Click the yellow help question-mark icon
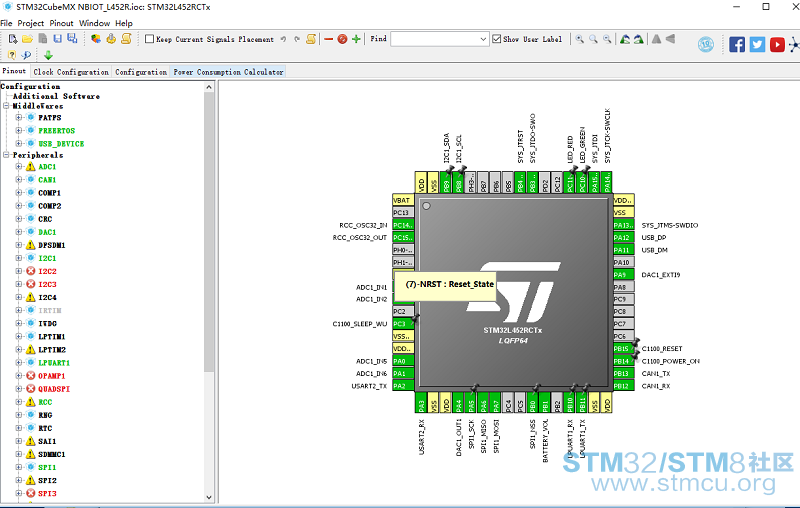Image resolution: width=800 pixels, height=508 pixels. pos(12,55)
